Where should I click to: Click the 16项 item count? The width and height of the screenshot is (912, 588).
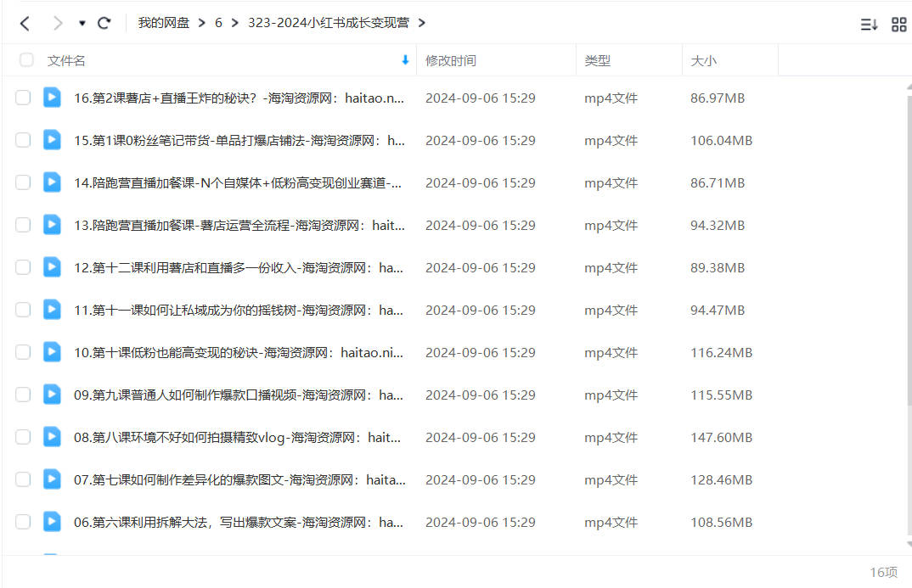pos(883,573)
